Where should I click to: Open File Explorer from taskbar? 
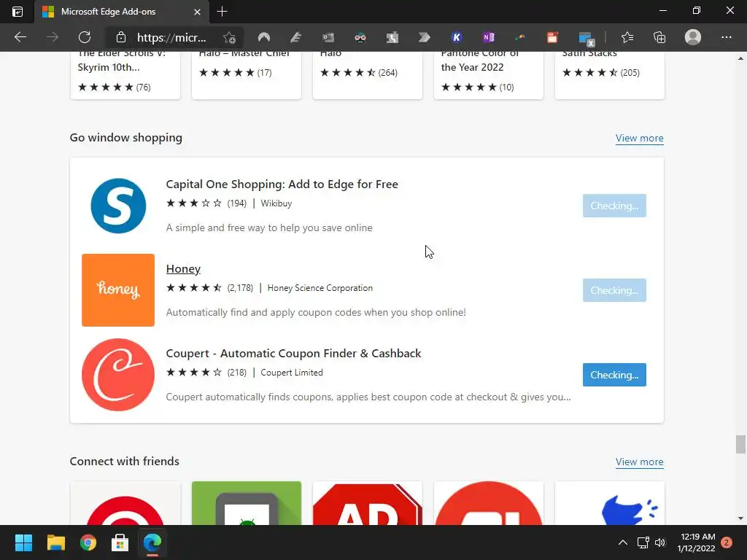click(x=55, y=542)
